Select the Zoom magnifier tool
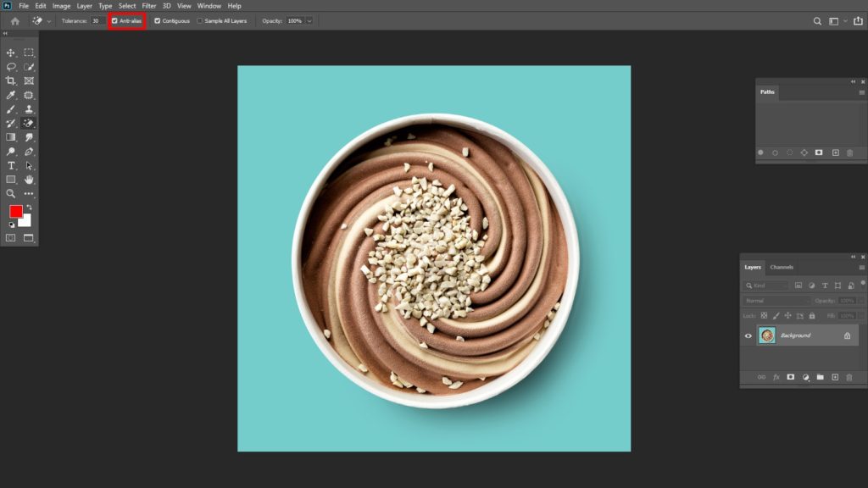This screenshot has width=868, height=488. [x=10, y=194]
